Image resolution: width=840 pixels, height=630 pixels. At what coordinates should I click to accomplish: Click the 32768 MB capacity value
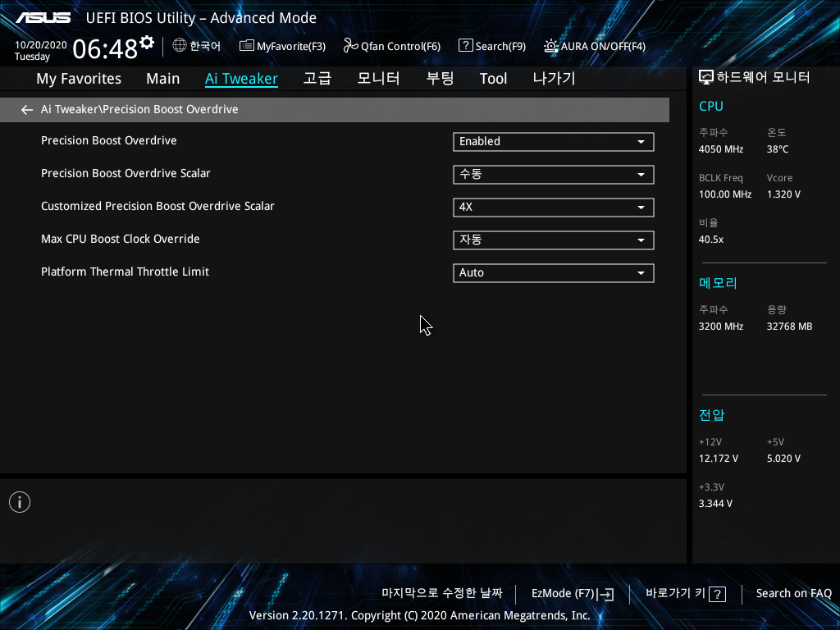tap(790, 326)
